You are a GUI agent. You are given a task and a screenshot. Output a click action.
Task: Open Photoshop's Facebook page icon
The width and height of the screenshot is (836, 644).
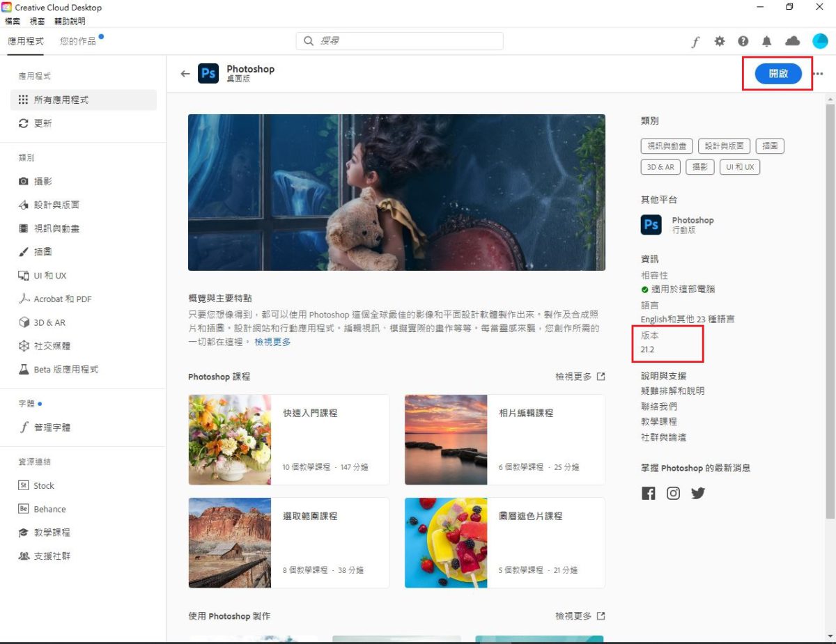[x=648, y=493]
